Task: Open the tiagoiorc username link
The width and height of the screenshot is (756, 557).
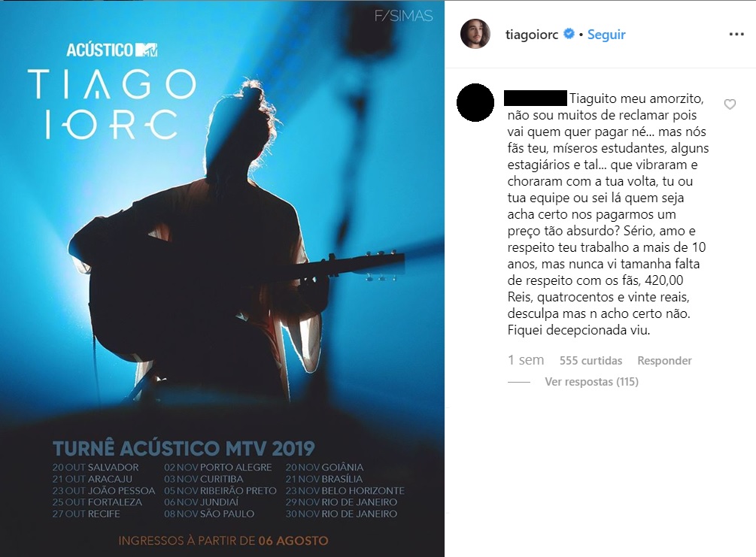Action: (x=532, y=35)
